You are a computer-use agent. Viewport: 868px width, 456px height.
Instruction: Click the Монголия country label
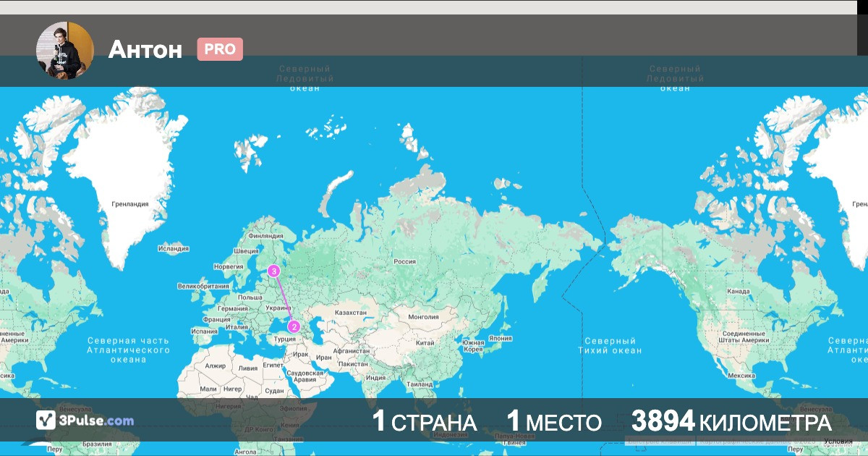tap(423, 317)
